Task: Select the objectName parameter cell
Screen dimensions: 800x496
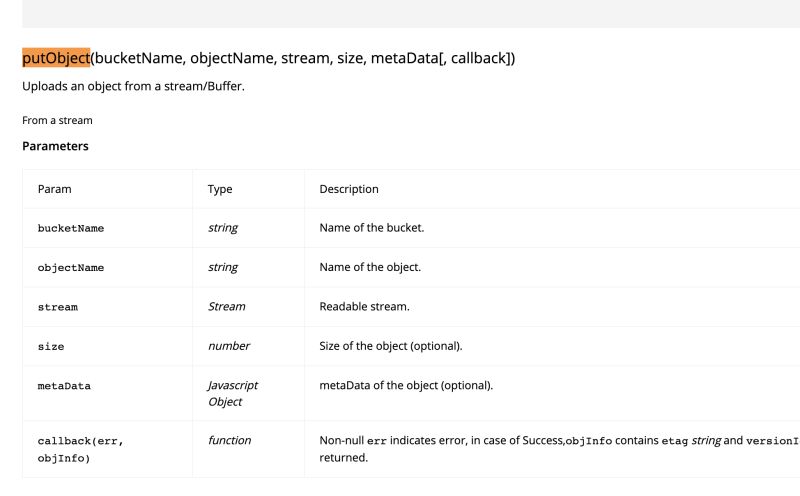Action: coord(71,268)
